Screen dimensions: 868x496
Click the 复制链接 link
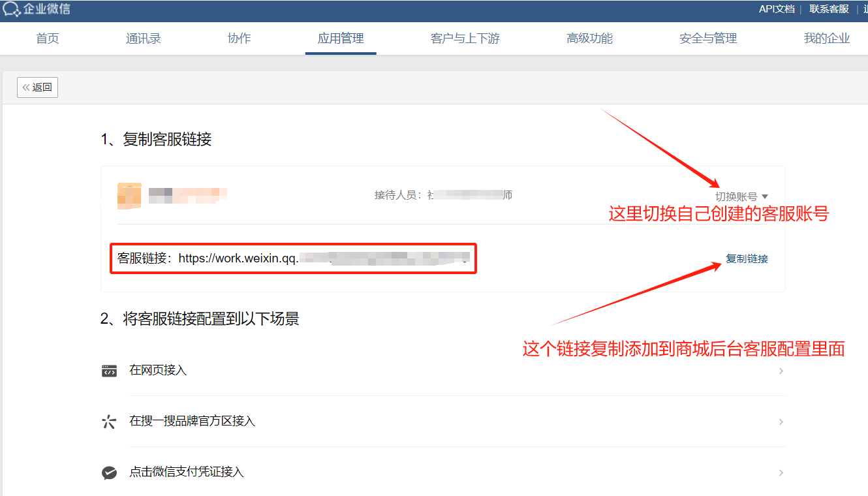(747, 259)
